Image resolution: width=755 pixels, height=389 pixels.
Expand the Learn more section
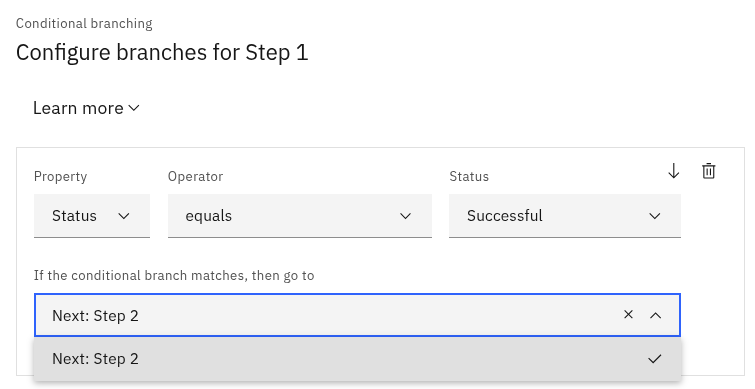86,108
